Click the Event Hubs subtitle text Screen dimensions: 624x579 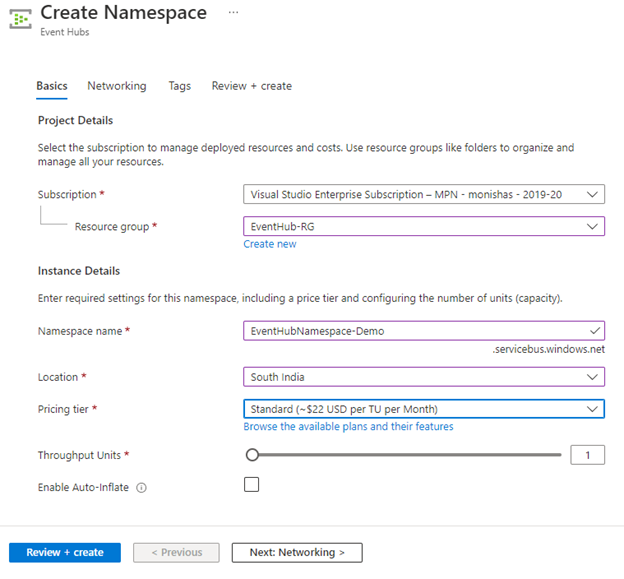(x=65, y=32)
